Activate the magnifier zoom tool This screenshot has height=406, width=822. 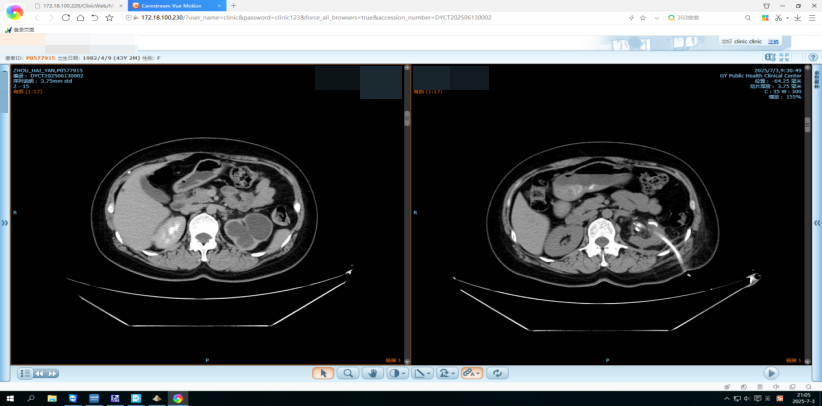(x=348, y=373)
